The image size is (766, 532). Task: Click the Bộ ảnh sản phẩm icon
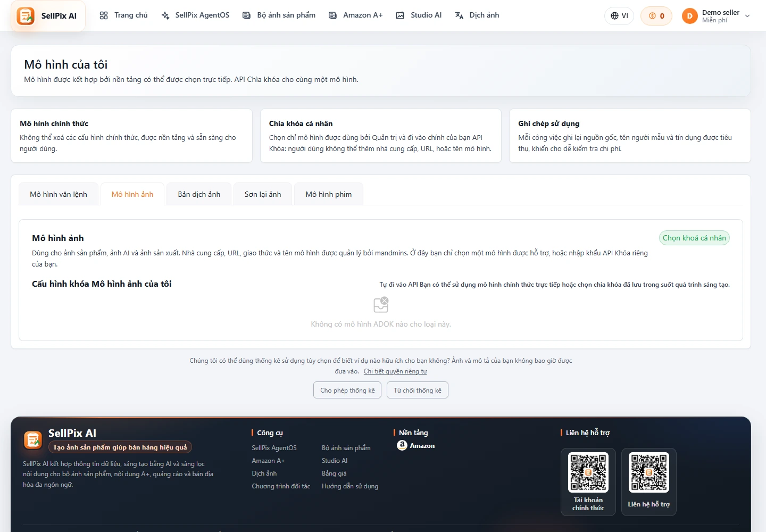pos(246,15)
